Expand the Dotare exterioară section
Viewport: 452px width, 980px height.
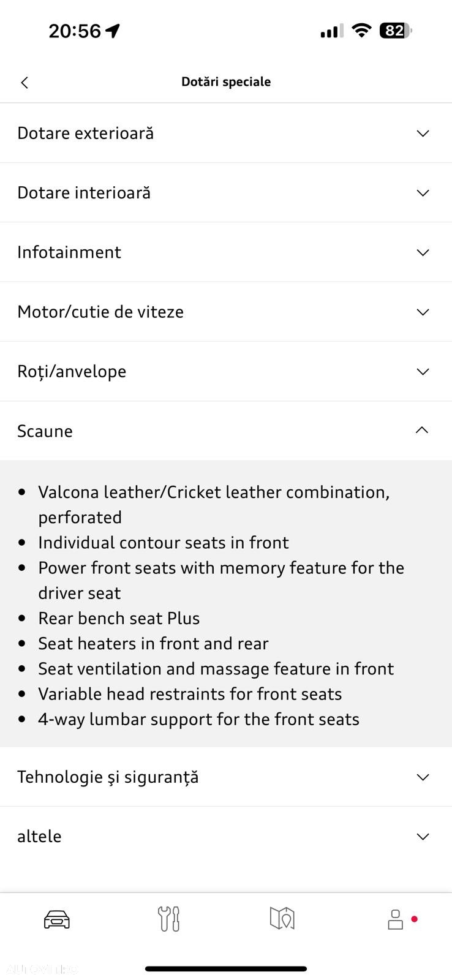[226, 133]
